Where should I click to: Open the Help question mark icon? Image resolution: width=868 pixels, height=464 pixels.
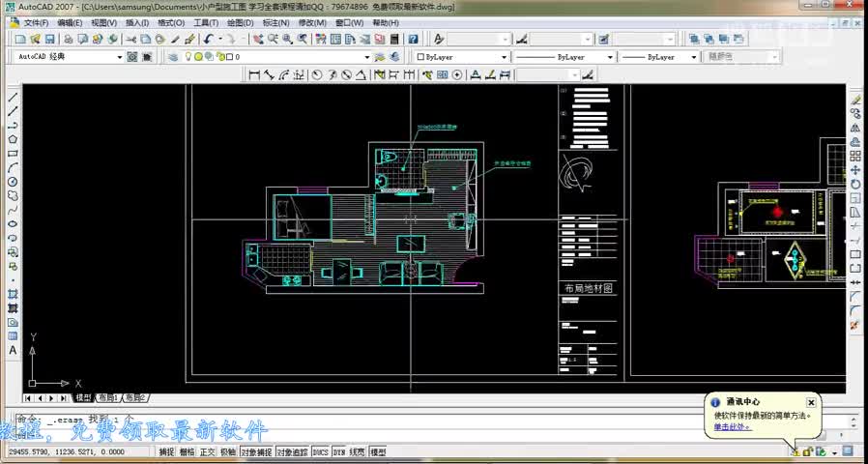click(413, 40)
